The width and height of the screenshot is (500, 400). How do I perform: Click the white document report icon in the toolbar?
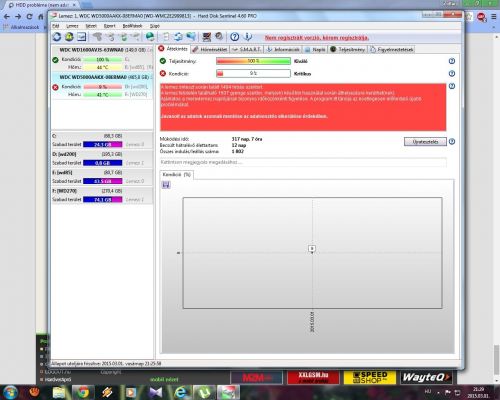click(x=166, y=37)
